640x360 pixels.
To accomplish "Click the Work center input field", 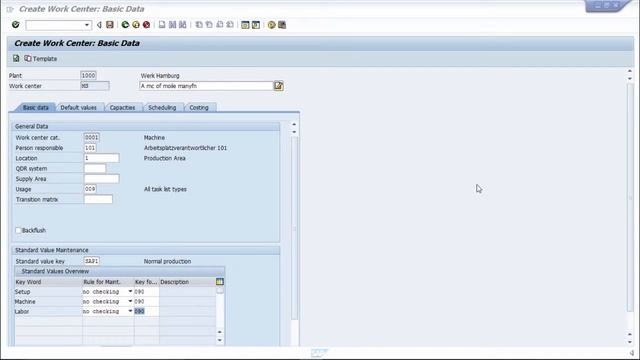I will click(x=95, y=86).
